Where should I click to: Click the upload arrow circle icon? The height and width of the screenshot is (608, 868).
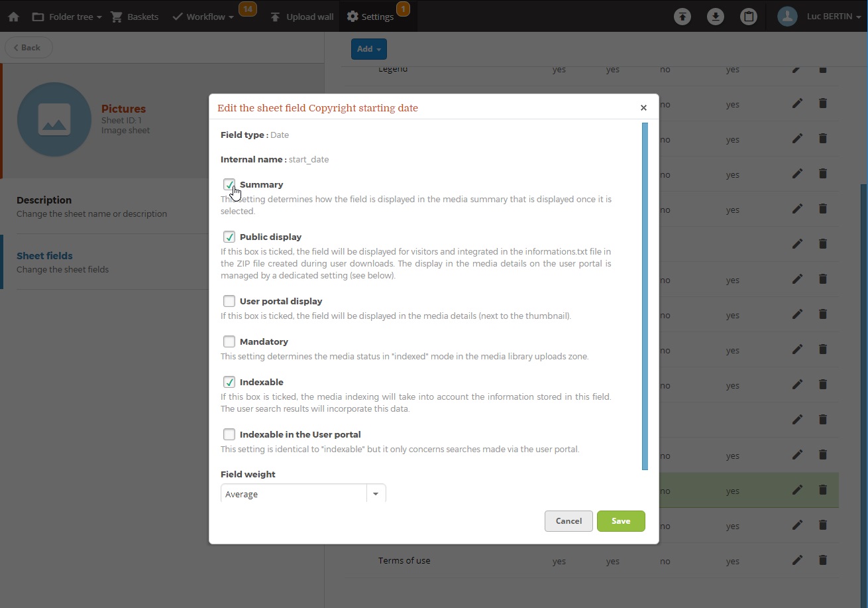(x=682, y=17)
